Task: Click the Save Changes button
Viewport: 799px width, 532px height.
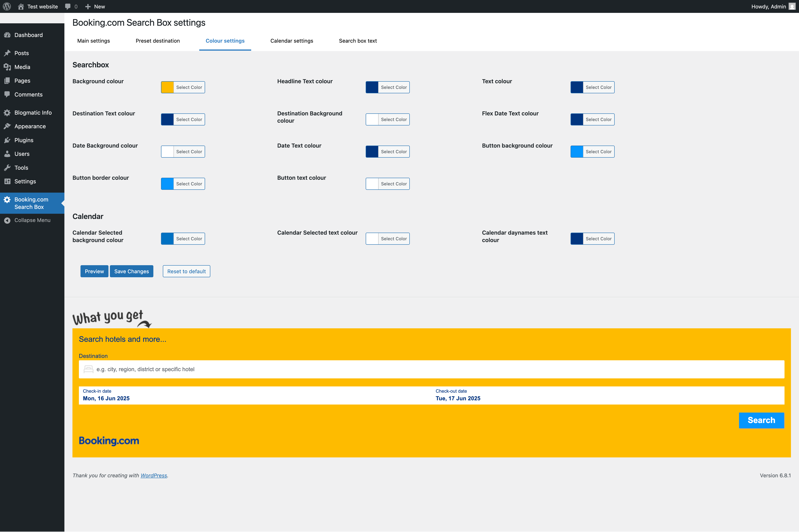Action: click(131, 271)
